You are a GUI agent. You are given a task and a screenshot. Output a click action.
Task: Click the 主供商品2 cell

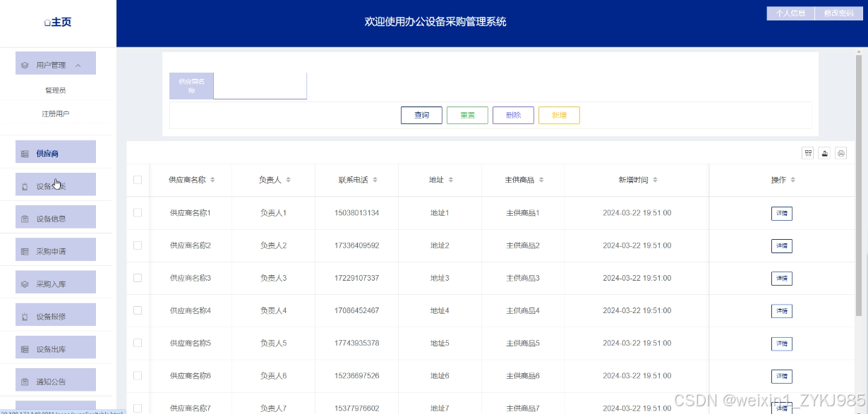(x=523, y=245)
